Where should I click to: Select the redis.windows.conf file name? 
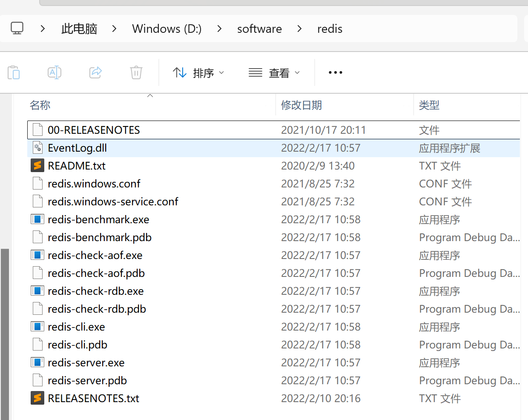click(94, 184)
